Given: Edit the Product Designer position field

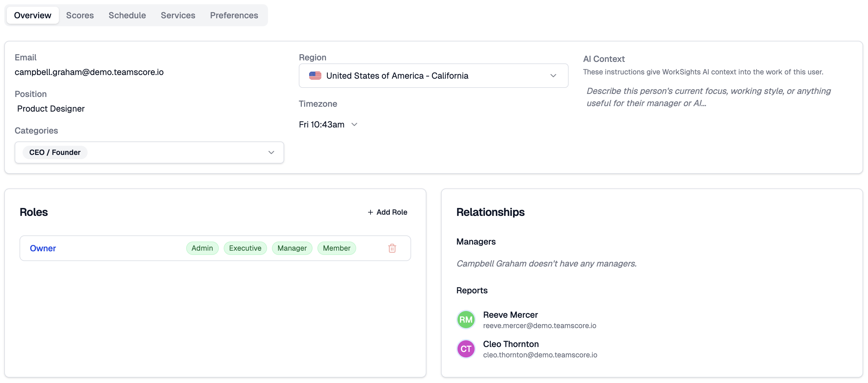Looking at the screenshot, I should (x=51, y=109).
